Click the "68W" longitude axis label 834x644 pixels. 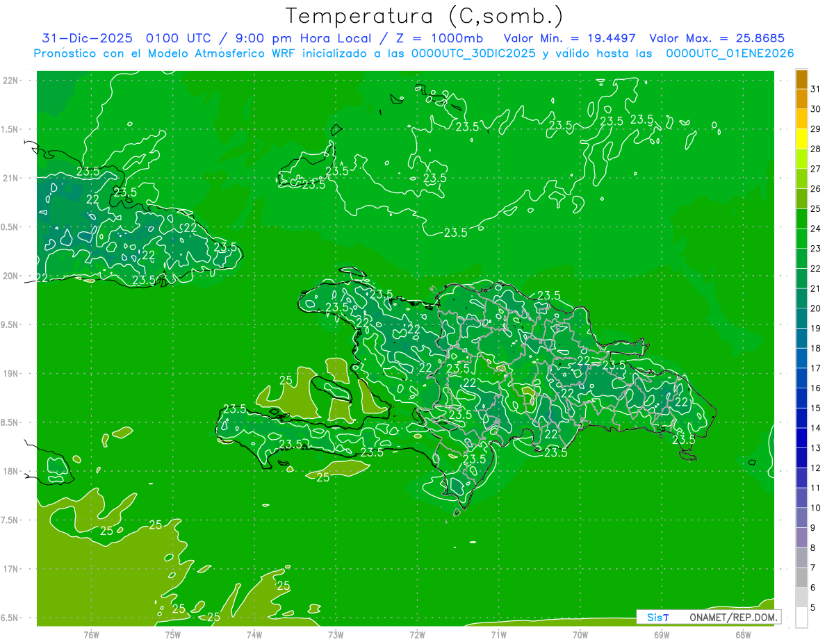(x=743, y=634)
